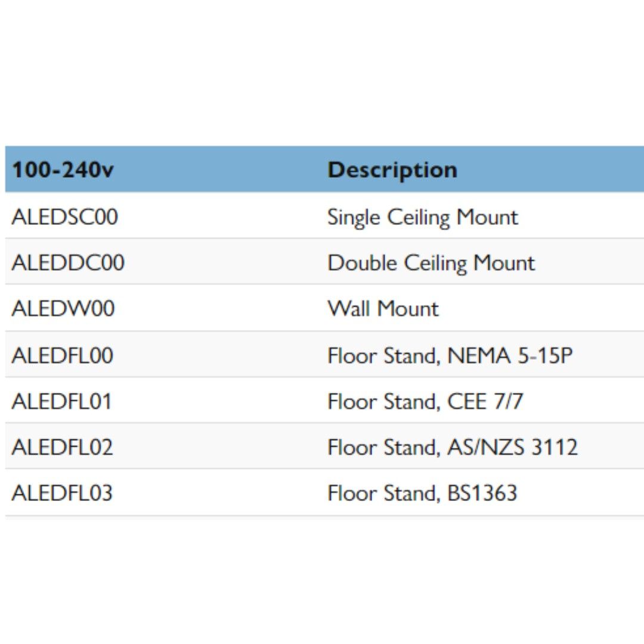Select the ALEDFL03 part number
Viewport: 644px width, 644px height.
click(x=62, y=493)
